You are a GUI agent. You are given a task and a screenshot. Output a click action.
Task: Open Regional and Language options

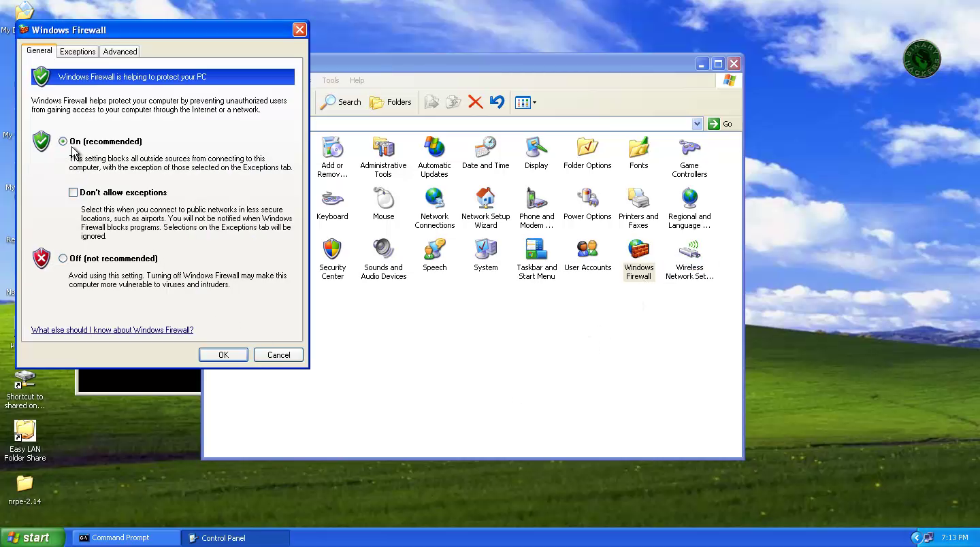pos(689,208)
